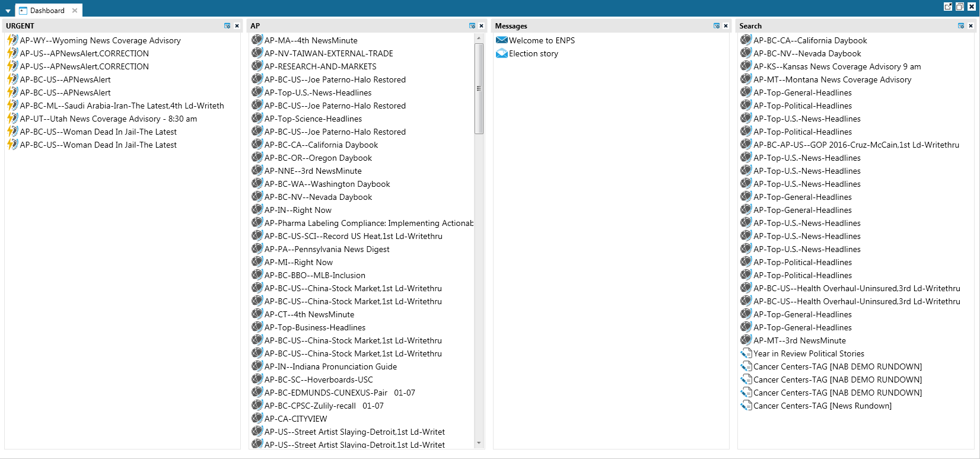This screenshot has width=980, height=459.
Task: Select AP-BC-CPSC-Zulily-recall 01-07
Action: (x=324, y=406)
